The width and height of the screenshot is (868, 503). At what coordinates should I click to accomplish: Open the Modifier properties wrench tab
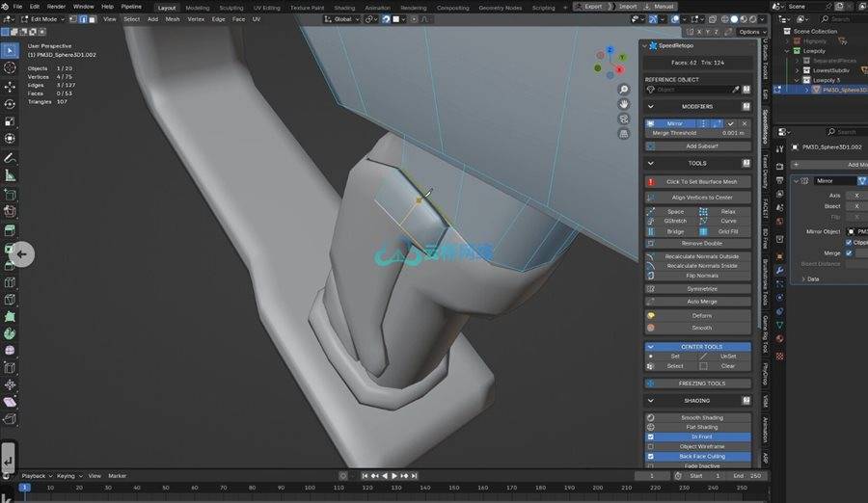pos(779,271)
